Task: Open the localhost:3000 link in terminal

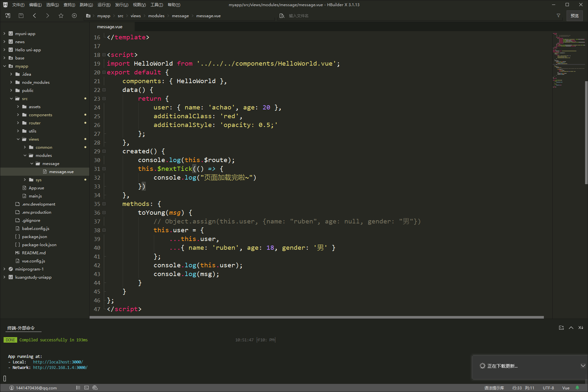Action: tap(58, 362)
